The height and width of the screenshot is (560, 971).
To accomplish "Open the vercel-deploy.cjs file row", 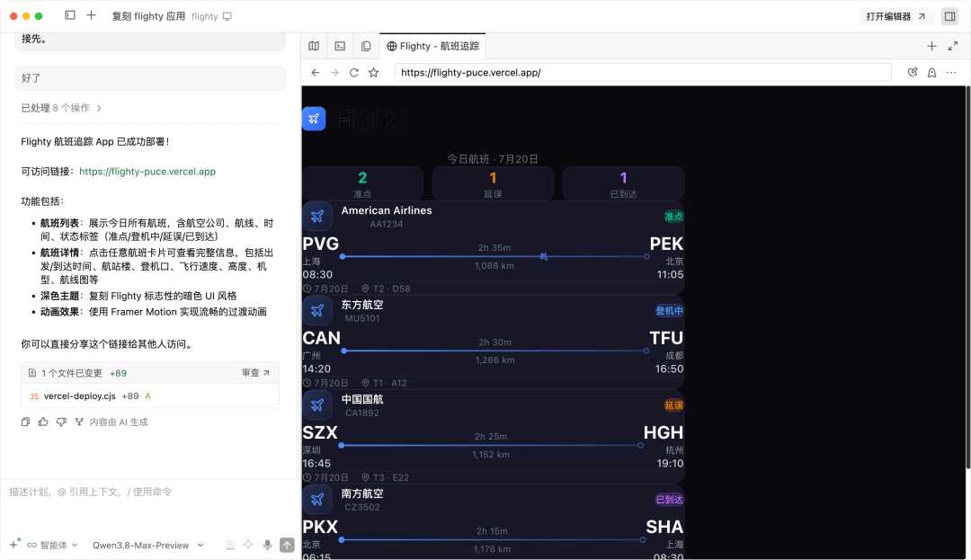I will coord(150,396).
